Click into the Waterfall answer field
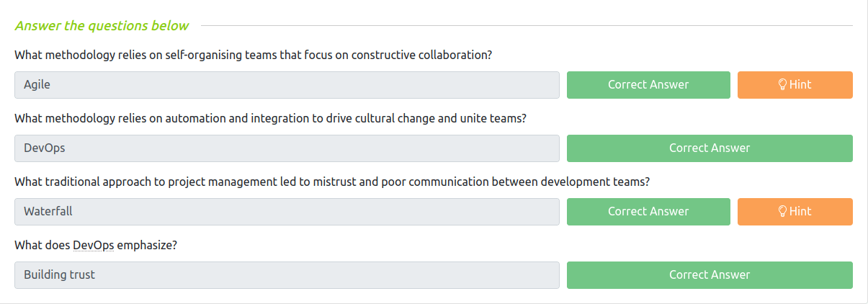The height and width of the screenshot is (304, 868). 287,212
